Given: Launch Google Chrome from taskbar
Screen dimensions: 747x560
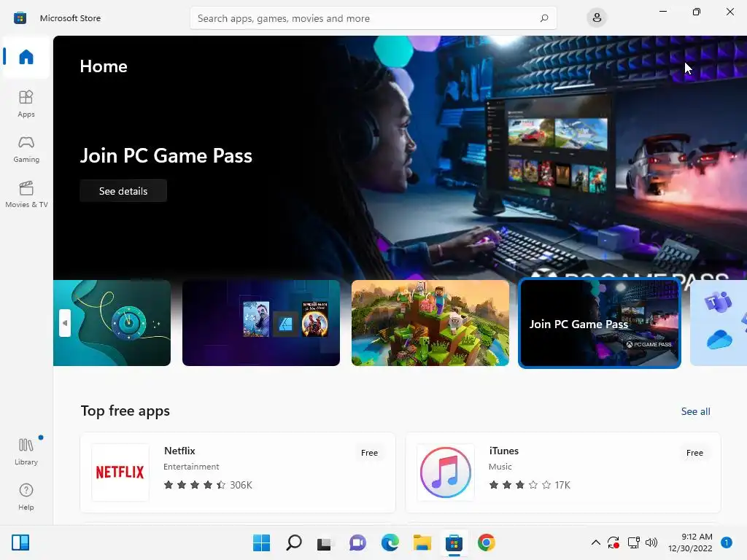Looking at the screenshot, I should coord(487,542).
